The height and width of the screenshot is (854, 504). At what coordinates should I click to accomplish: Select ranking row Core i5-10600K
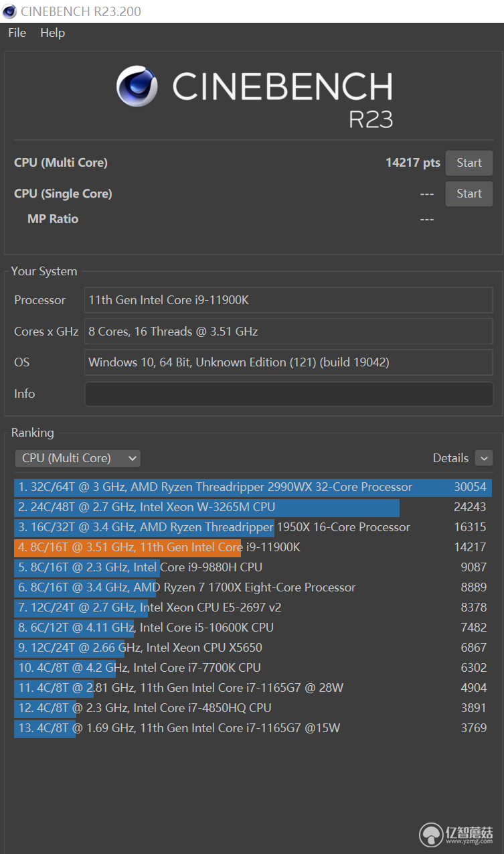(253, 628)
